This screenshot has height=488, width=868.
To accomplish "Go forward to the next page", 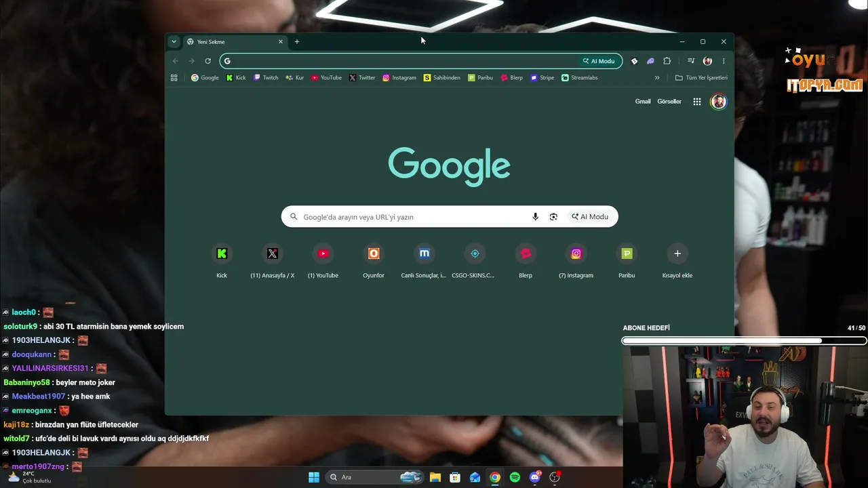I will pyautogui.click(x=192, y=61).
